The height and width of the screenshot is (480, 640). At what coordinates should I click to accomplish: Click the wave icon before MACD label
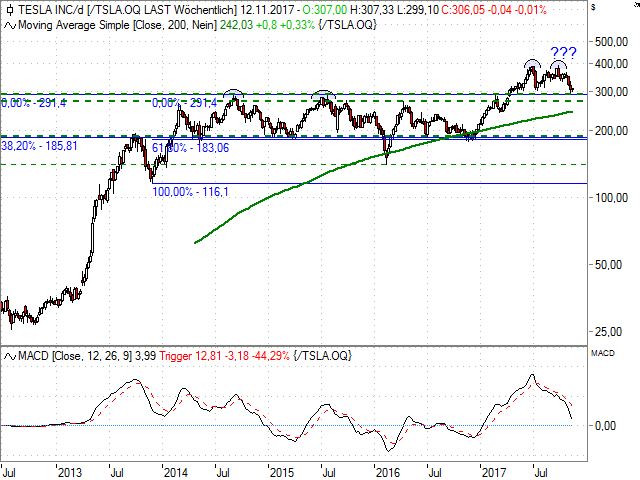coord(10,356)
